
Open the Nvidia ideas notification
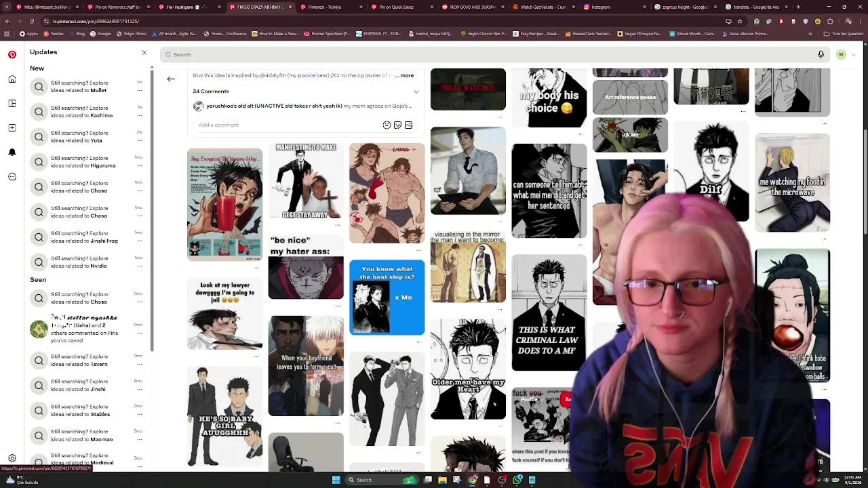(x=86, y=262)
